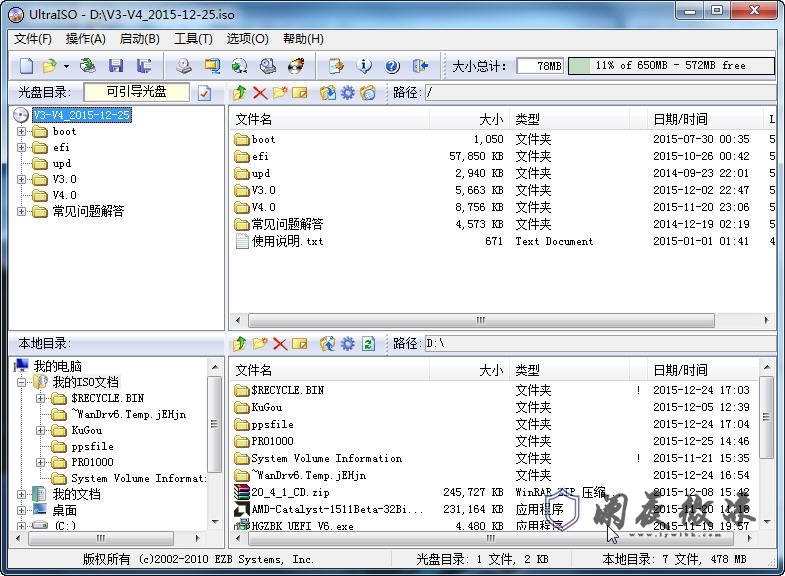Click the local pane Refresh icon
Screen dimensions: 785x576
tap(368, 344)
